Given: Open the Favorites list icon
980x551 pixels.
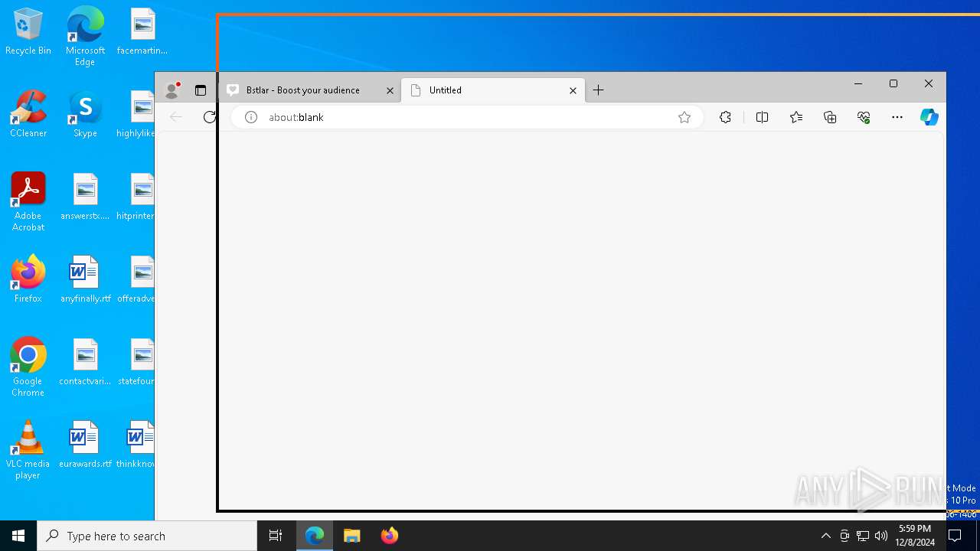Looking at the screenshot, I should 796,117.
